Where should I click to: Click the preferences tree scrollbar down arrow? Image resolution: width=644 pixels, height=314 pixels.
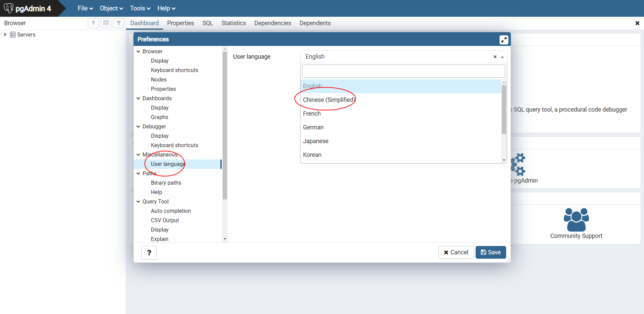[225, 239]
